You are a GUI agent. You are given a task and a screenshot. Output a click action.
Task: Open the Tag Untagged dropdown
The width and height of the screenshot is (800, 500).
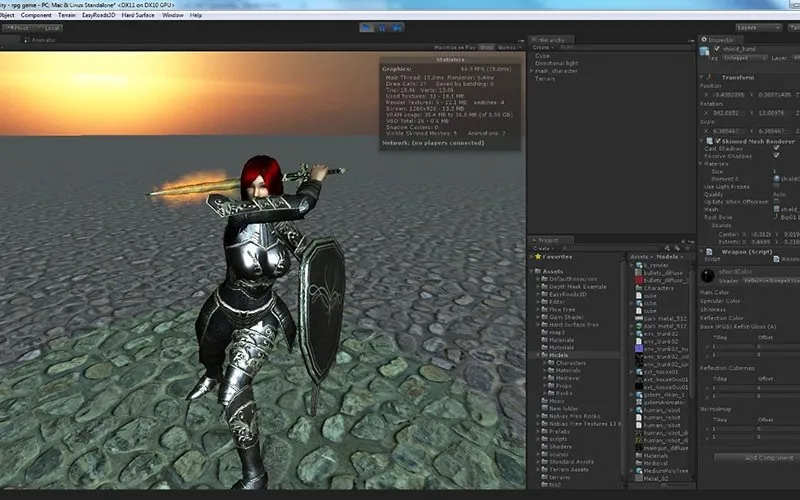pos(743,58)
